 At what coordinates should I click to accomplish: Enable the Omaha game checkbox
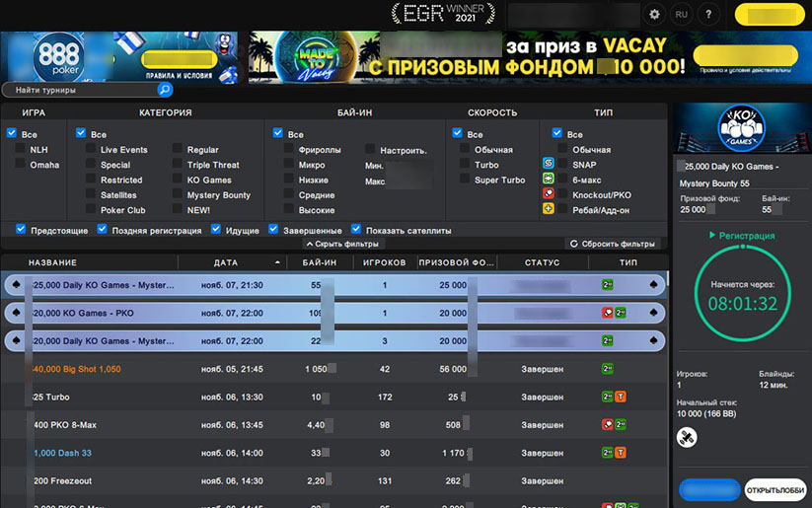(20, 164)
